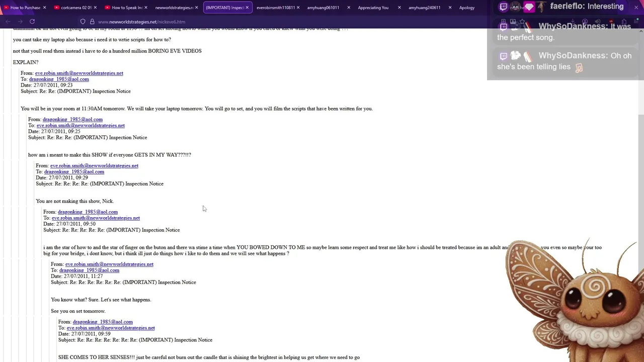The image size is (644, 362).
Task: Click 'Date: 27/07/2011, 11:27' line
Action: tap(76, 276)
